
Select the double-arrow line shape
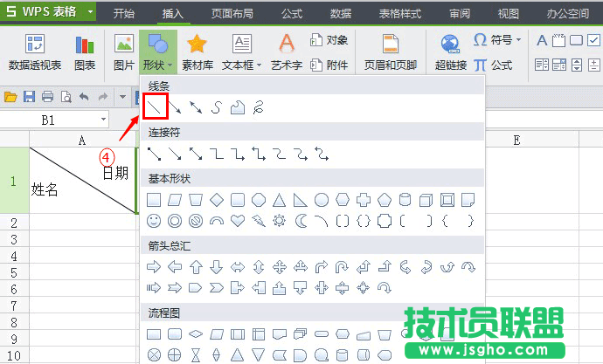196,107
